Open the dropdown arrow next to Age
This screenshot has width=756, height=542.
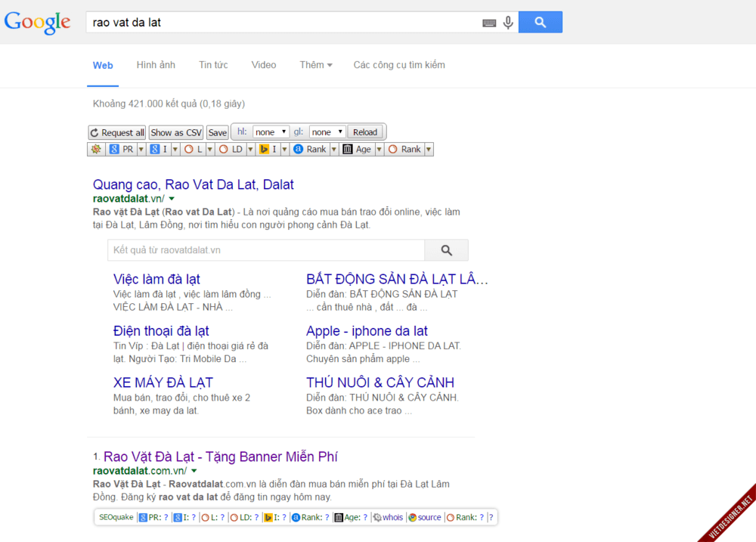tap(380, 150)
